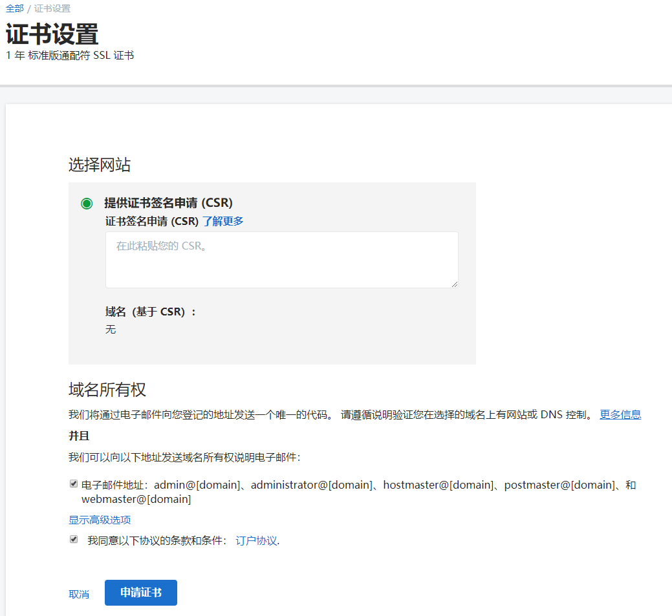672x616 pixels.
Task: Open the 了解更多 link beside CSR
Action: 222,221
